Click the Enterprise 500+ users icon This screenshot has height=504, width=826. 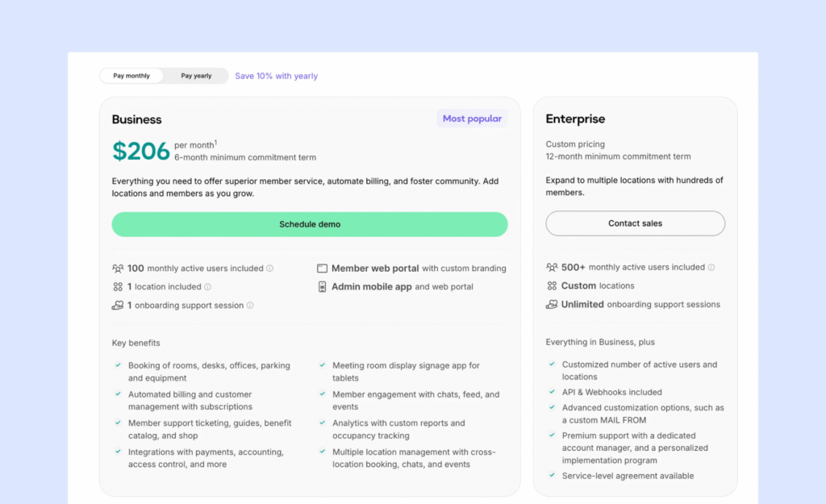pyautogui.click(x=552, y=267)
